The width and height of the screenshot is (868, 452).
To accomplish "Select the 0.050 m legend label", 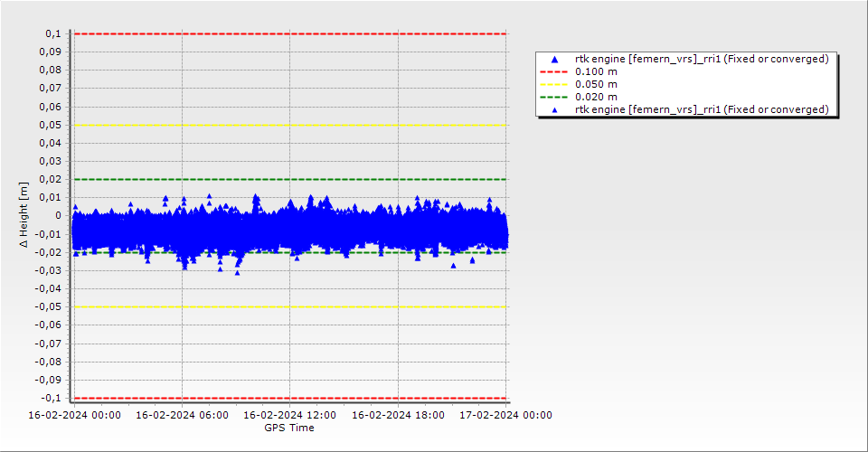I will [x=597, y=84].
